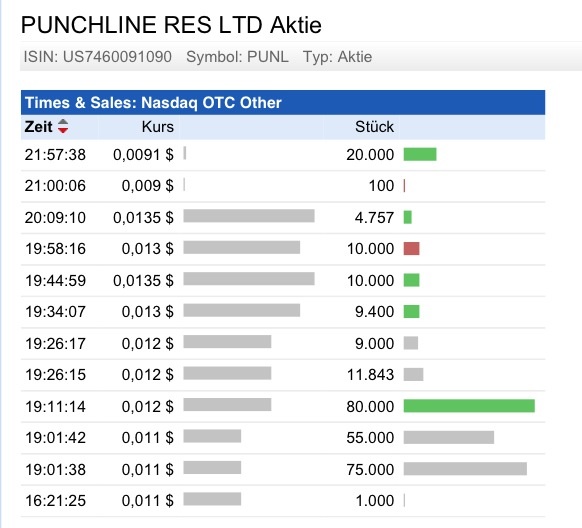The image size is (582, 528).
Task: Select the 19:11:14 trade time
Action: click(x=55, y=407)
